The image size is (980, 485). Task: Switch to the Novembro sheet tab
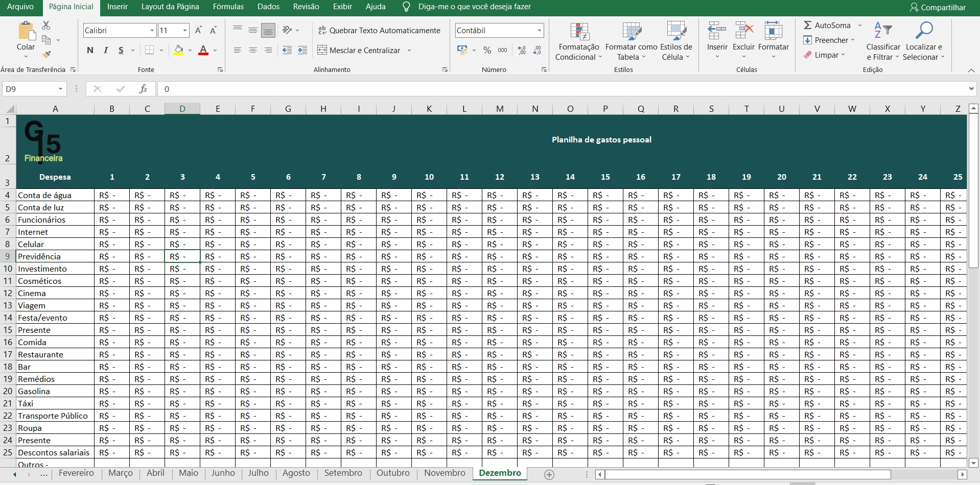pyautogui.click(x=445, y=473)
